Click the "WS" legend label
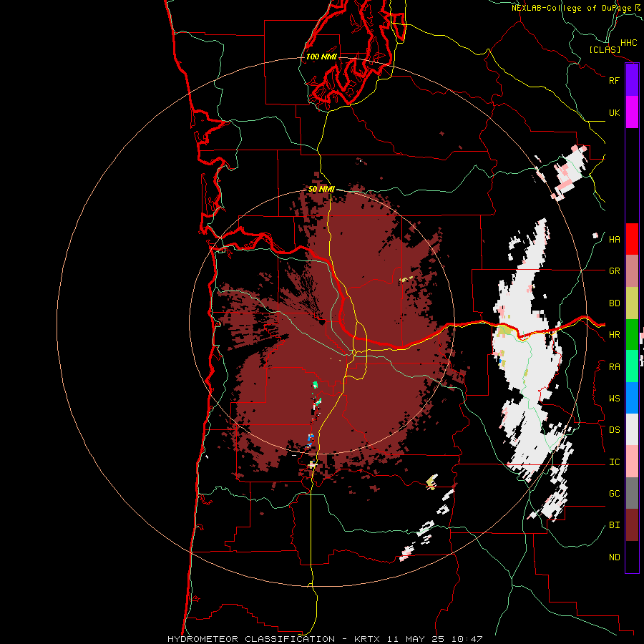The width and height of the screenshot is (644, 644). tap(614, 398)
